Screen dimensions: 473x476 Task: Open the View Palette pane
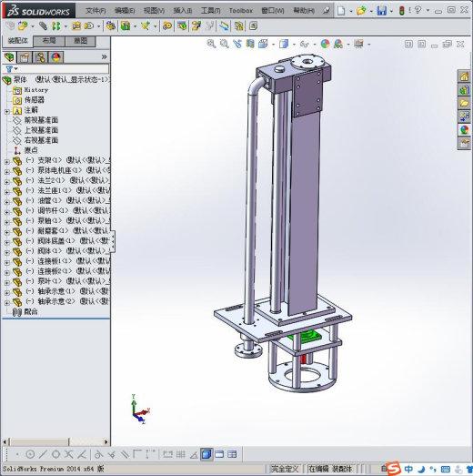click(464, 116)
